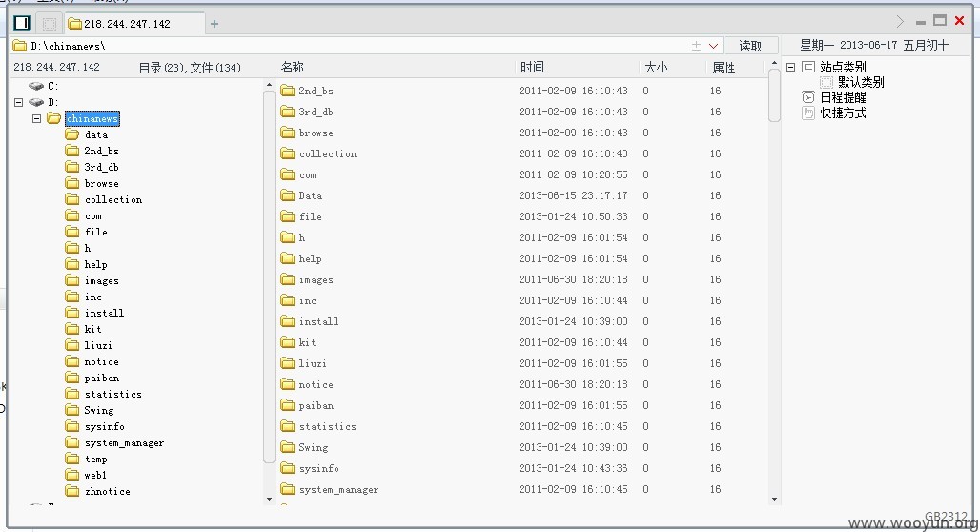Click the collection folder icon in the file list
Image resolution: width=980 pixels, height=532 pixels.
288,153
